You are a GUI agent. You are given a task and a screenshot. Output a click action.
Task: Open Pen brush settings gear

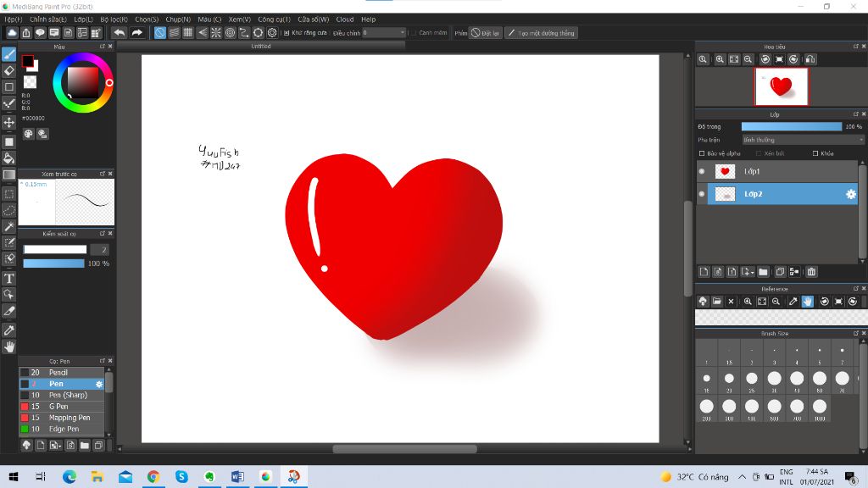99,384
